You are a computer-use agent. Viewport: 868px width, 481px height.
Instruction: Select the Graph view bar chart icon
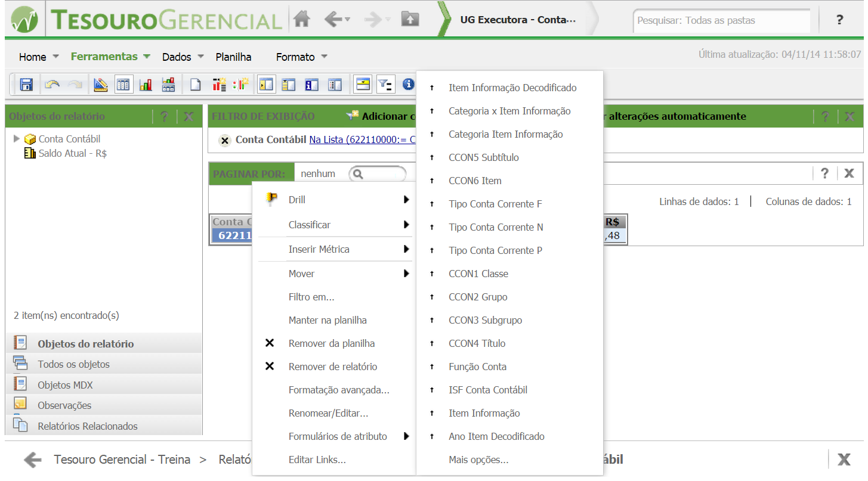(146, 85)
